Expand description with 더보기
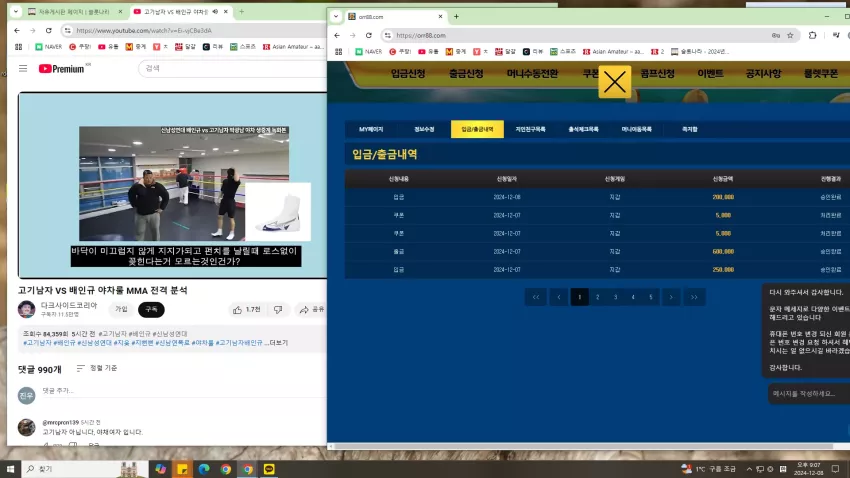 (279, 343)
